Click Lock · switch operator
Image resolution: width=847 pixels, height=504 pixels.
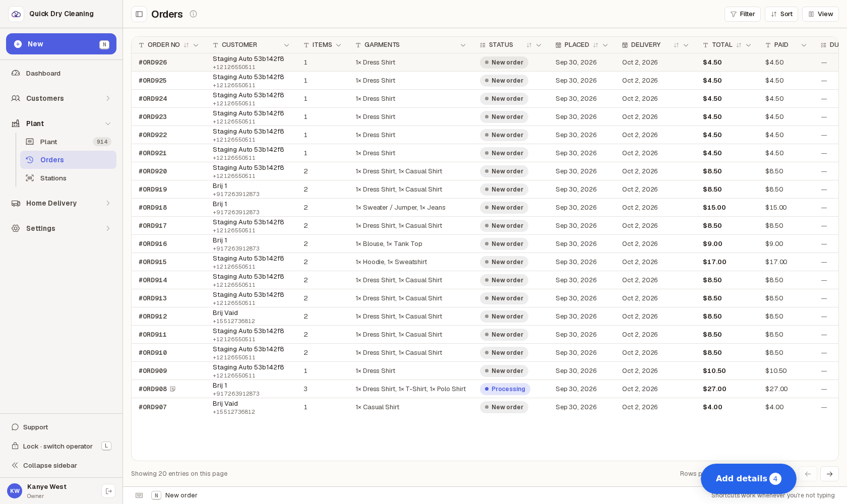click(x=61, y=447)
